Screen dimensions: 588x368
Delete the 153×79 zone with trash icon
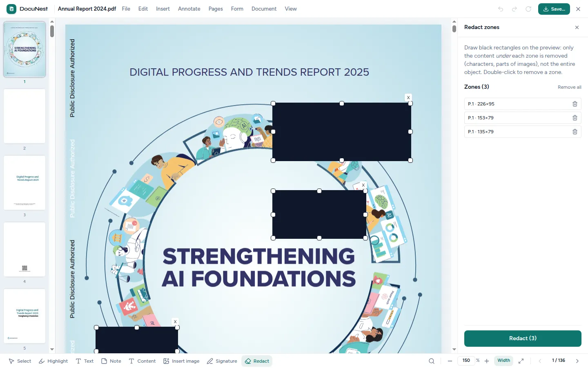575,118
